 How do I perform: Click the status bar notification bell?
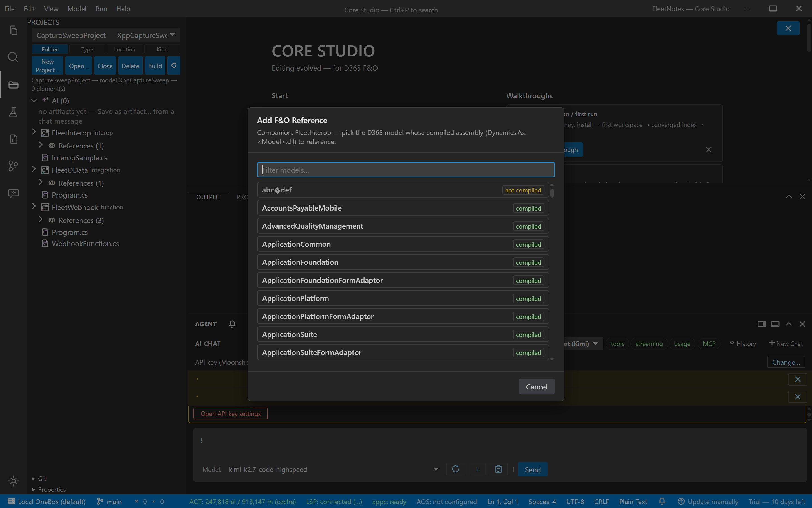point(662,501)
